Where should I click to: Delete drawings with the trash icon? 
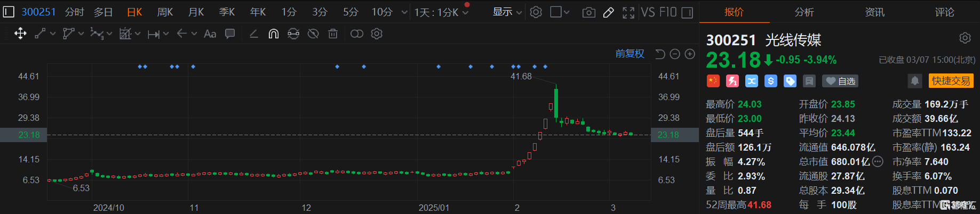click(333, 34)
